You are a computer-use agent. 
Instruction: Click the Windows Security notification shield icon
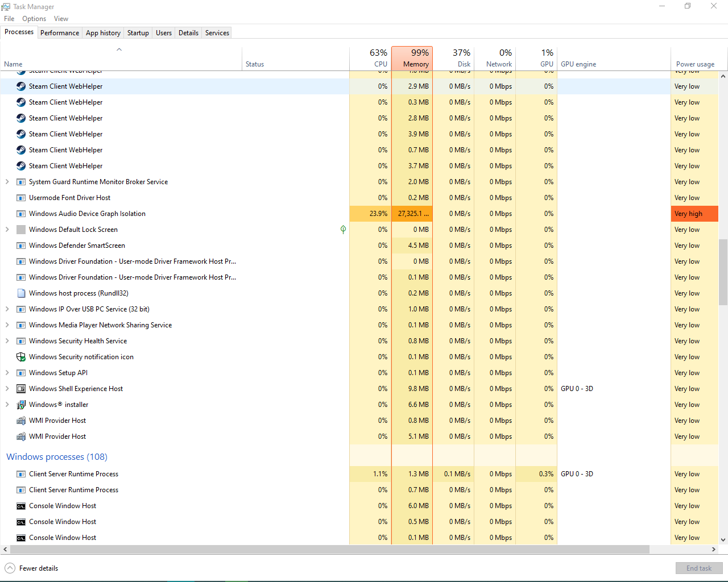click(x=21, y=357)
